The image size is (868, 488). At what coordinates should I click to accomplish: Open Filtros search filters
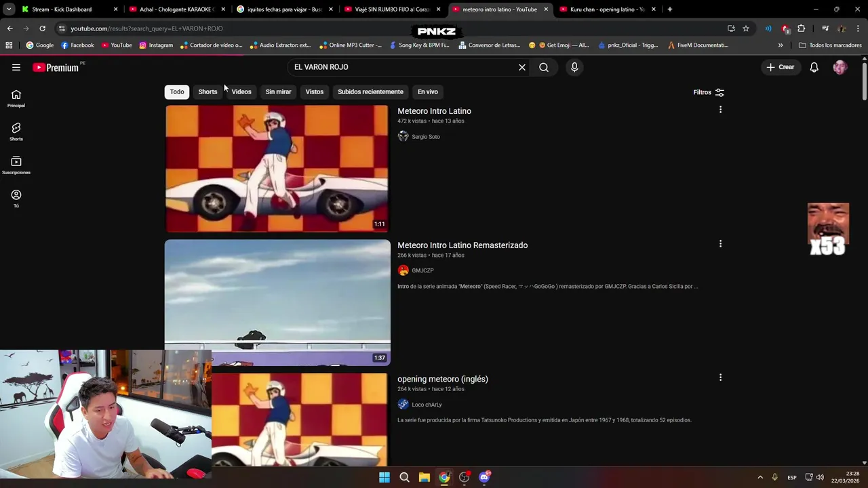pos(709,92)
